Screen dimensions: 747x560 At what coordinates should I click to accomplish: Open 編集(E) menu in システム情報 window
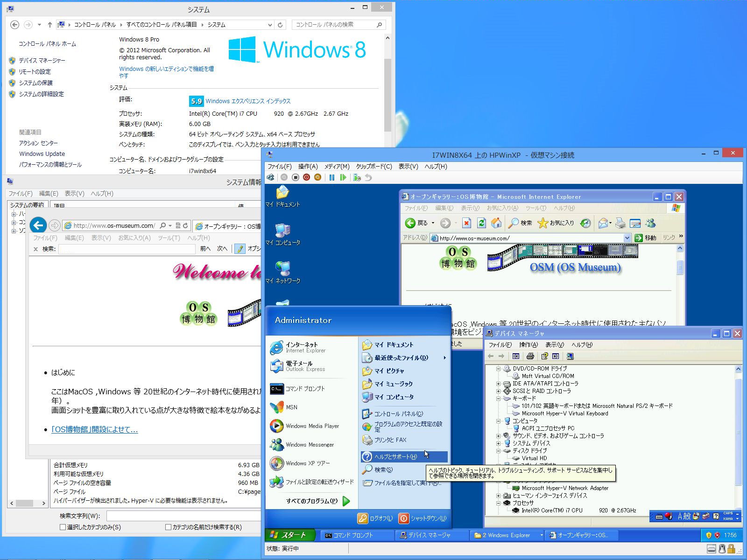pos(49,193)
